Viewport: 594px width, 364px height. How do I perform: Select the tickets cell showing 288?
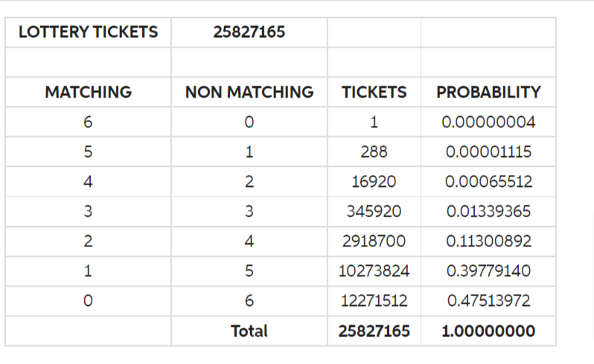[374, 152]
